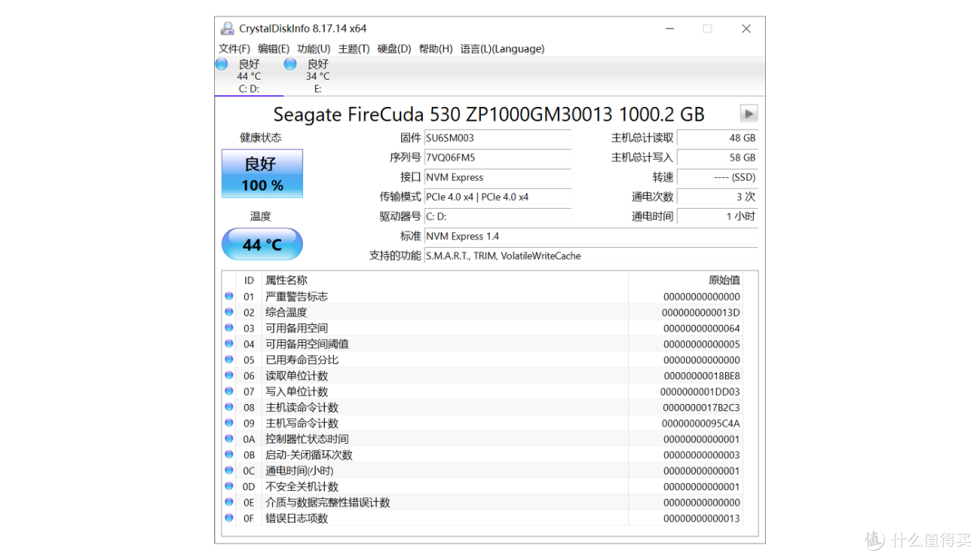The width and height of the screenshot is (980, 560).
Task: Open the 主题(T) menu
Action: coord(353,49)
